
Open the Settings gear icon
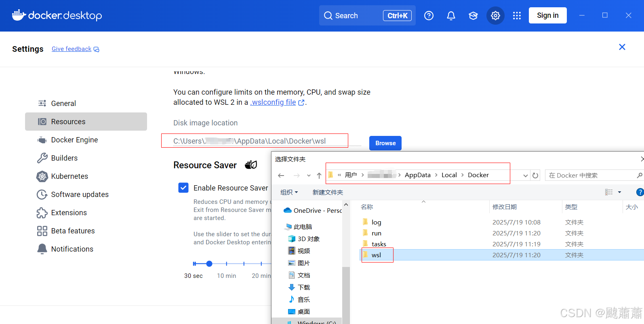coord(495,16)
